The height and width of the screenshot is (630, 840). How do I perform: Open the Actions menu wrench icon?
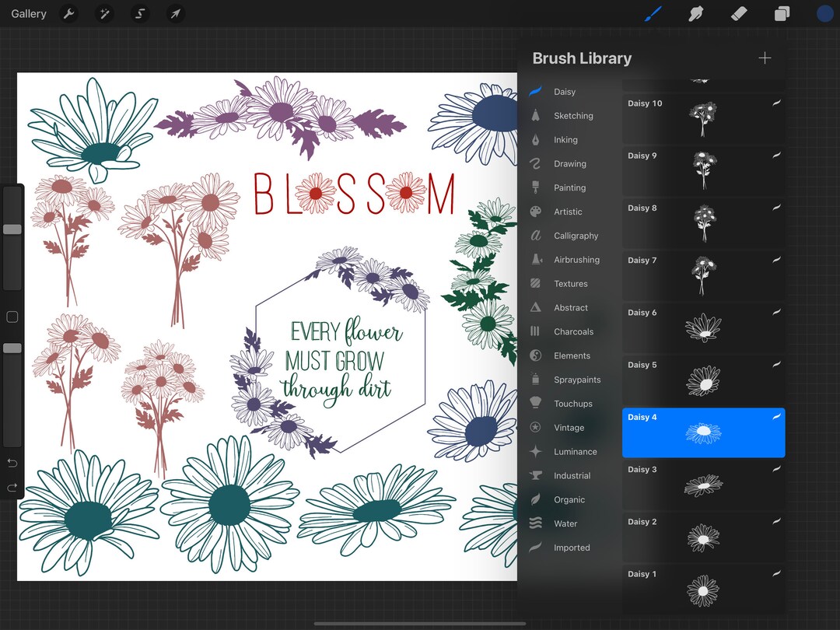coord(68,13)
